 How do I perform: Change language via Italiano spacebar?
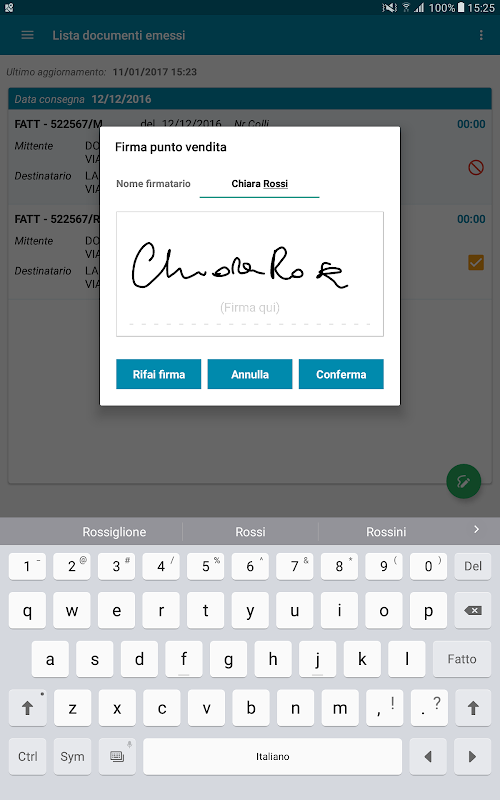272,756
